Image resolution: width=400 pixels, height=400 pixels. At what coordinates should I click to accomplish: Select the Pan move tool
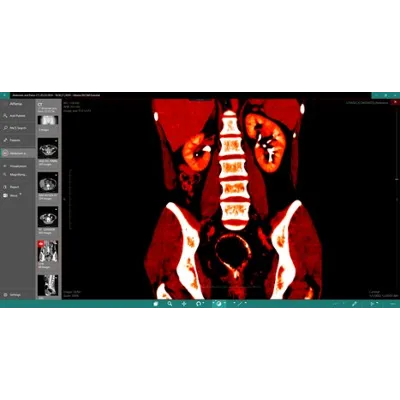click(x=184, y=304)
